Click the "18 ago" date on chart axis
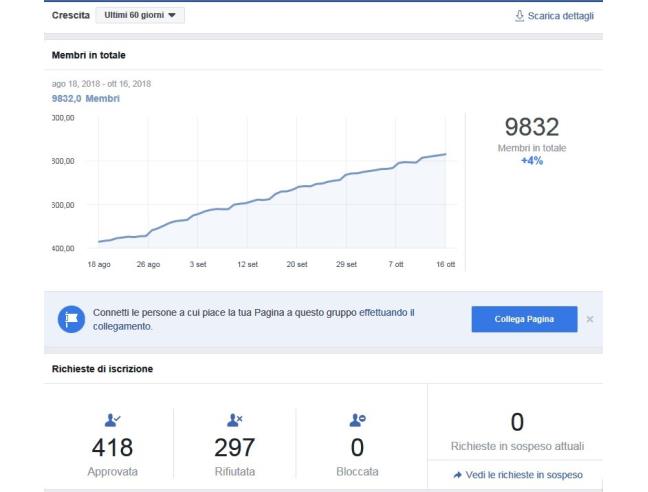648x492 pixels. pyautogui.click(x=98, y=263)
